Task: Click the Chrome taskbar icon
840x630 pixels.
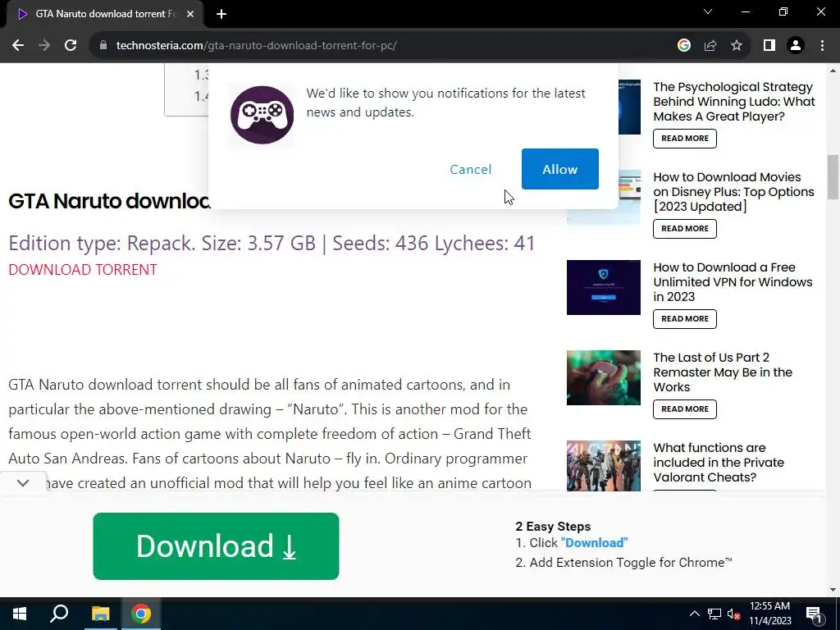Action: pos(141,614)
